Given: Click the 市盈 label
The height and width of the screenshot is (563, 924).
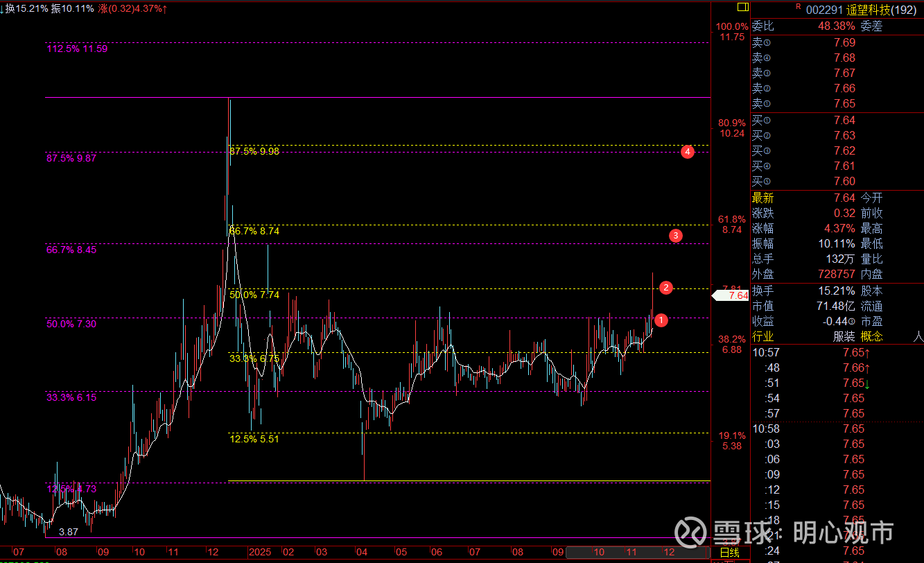Looking at the screenshot, I should (x=872, y=322).
